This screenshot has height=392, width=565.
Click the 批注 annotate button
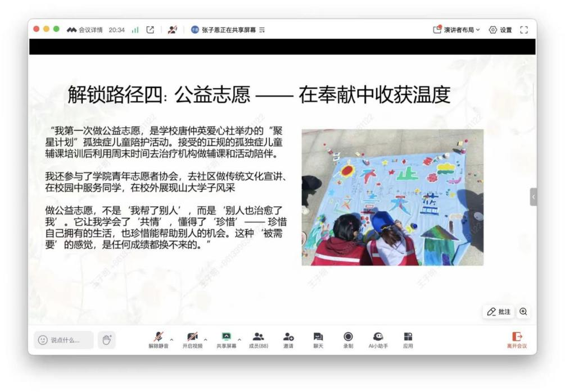click(499, 312)
